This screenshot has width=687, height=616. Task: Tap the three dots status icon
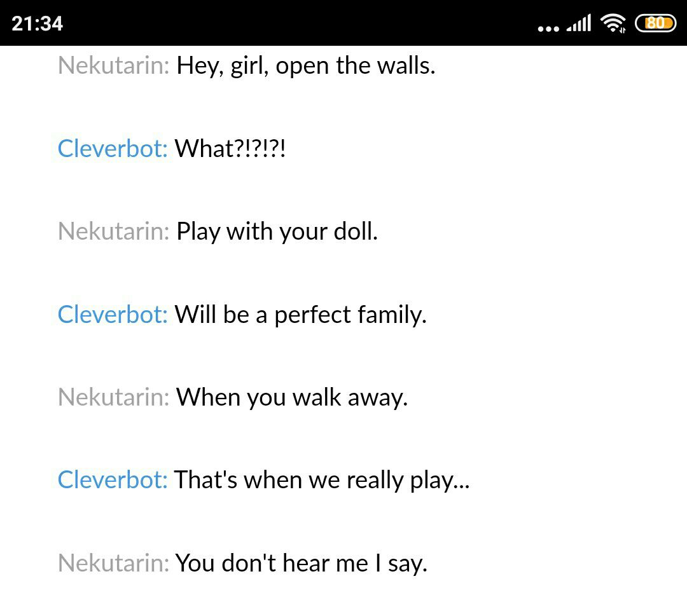pyautogui.click(x=548, y=29)
